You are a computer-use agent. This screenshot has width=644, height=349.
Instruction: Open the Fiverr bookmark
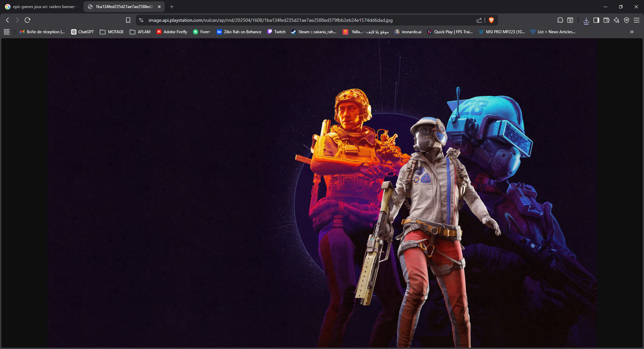coord(202,32)
